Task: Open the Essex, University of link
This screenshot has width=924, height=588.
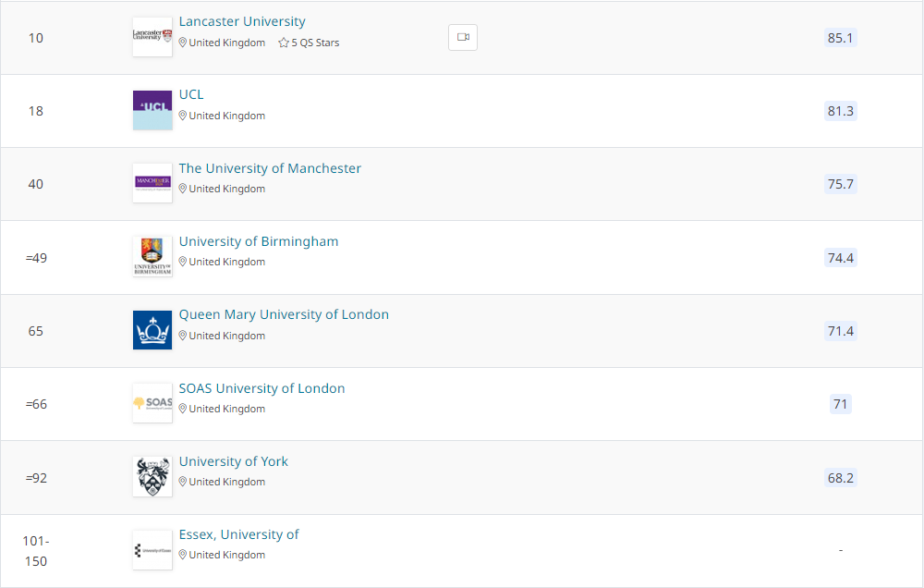Action: point(238,534)
